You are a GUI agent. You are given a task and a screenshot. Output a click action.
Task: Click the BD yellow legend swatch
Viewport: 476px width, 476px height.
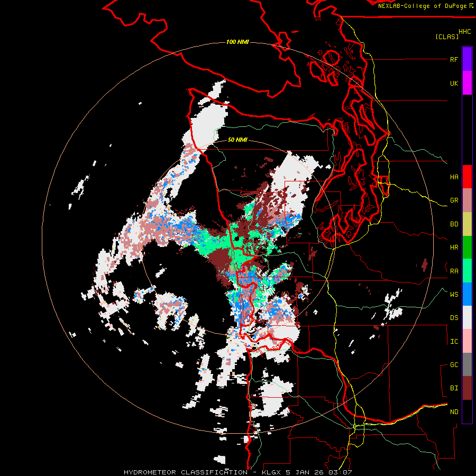467,224
